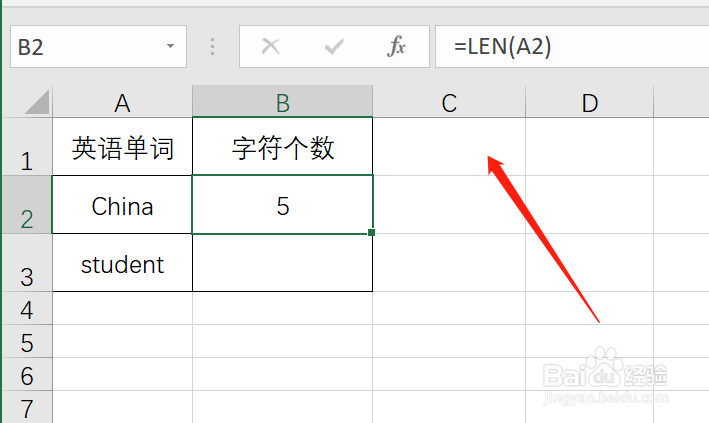This screenshot has height=423, width=709.
Task: Click cell containing student
Action: 122,265
